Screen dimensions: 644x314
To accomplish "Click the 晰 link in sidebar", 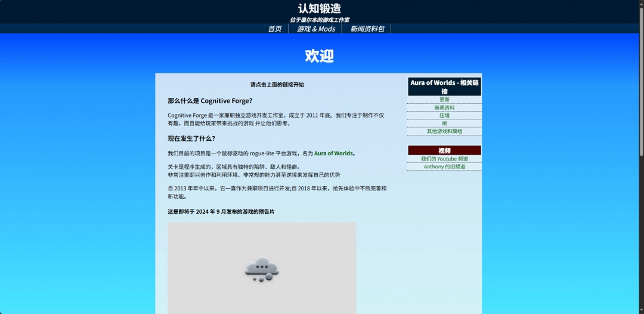I will tap(444, 123).
